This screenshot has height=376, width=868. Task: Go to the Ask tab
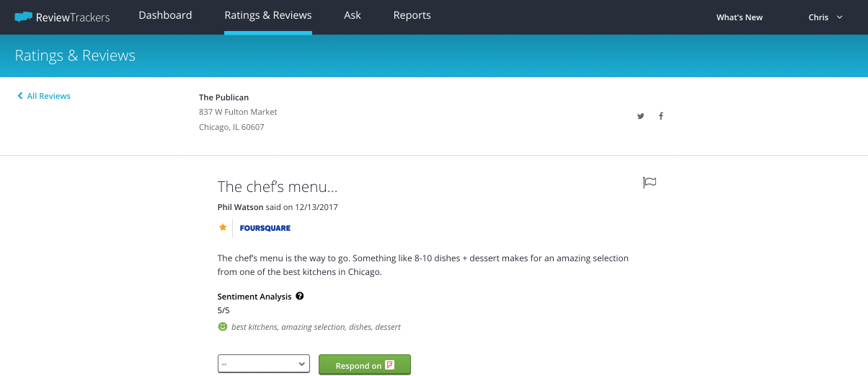click(353, 15)
